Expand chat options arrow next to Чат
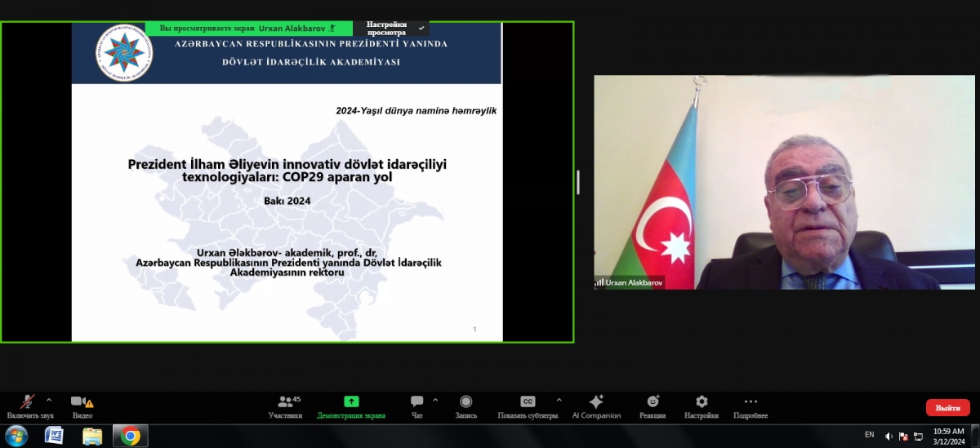 435,400
